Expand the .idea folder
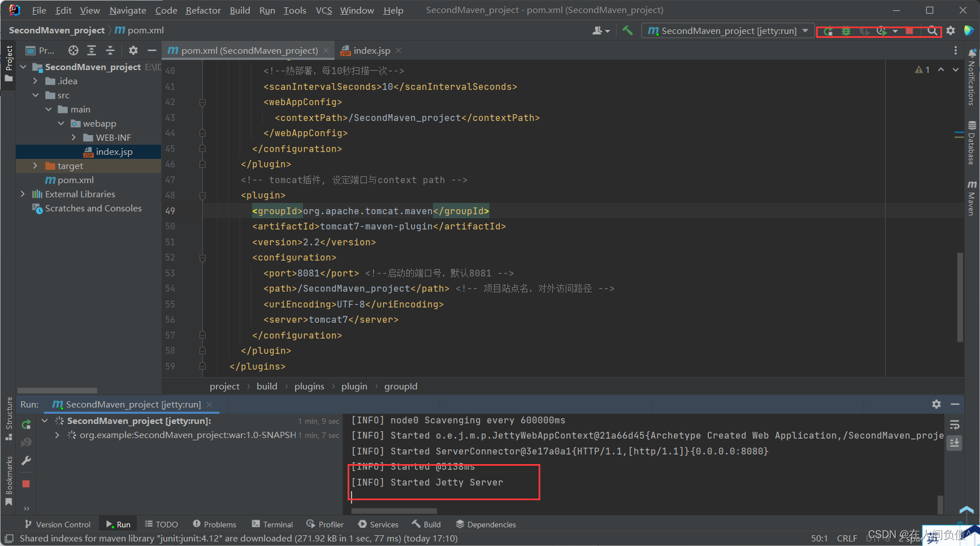The height and width of the screenshot is (546, 980). tap(36, 81)
